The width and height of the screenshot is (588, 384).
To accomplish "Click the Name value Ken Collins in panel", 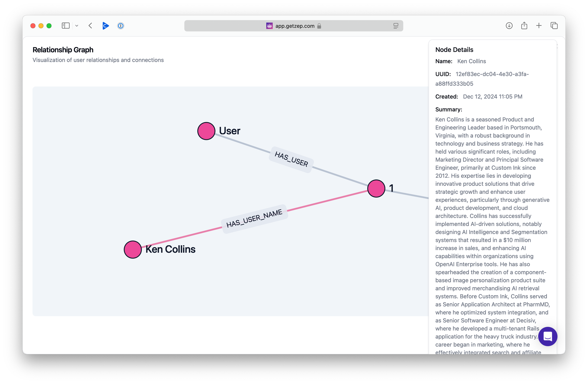I will [472, 61].
